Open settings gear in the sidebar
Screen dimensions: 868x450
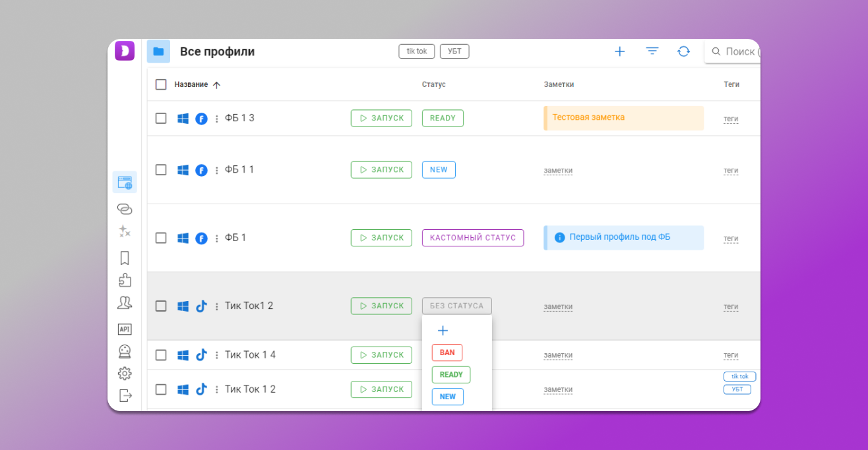point(125,374)
